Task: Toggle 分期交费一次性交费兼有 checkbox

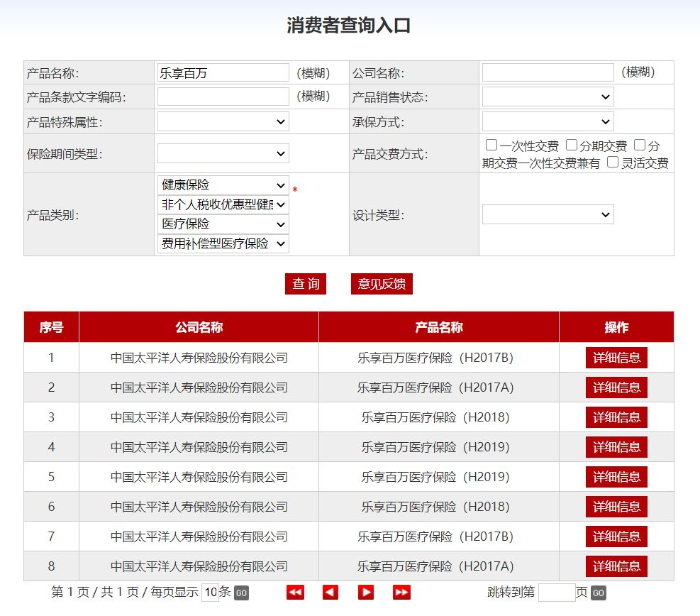Action: click(640, 145)
